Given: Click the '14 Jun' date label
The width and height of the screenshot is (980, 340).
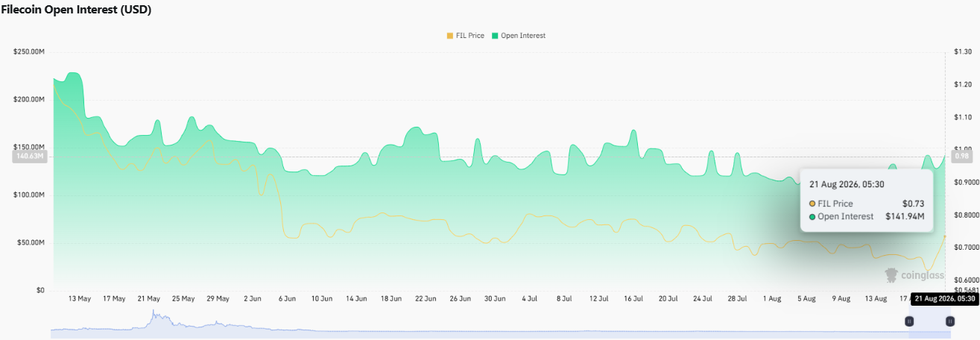Looking at the screenshot, I should pyautogui.click(x=356, y=298).
